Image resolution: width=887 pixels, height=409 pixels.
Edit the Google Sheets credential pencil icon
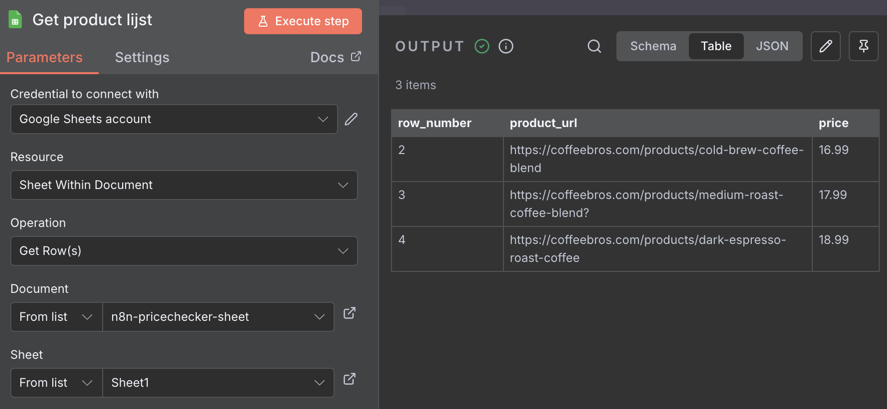[351, 119]
